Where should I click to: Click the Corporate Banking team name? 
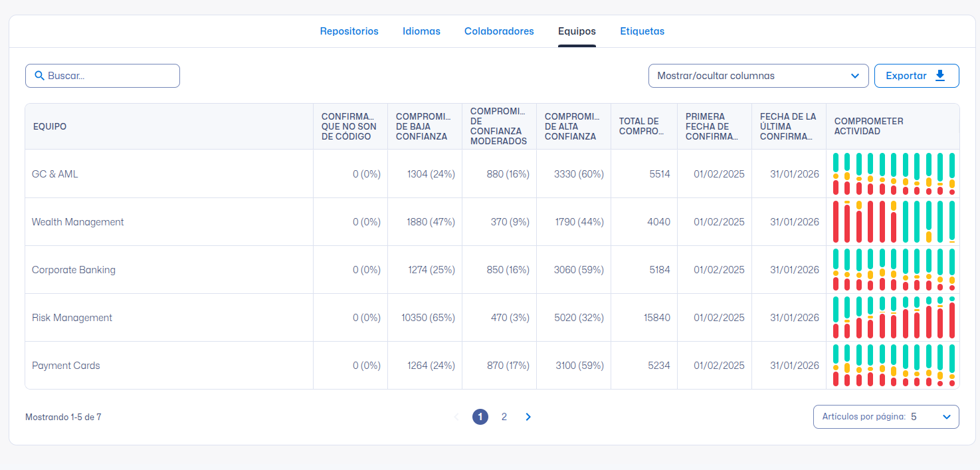(x=74, y=270)
